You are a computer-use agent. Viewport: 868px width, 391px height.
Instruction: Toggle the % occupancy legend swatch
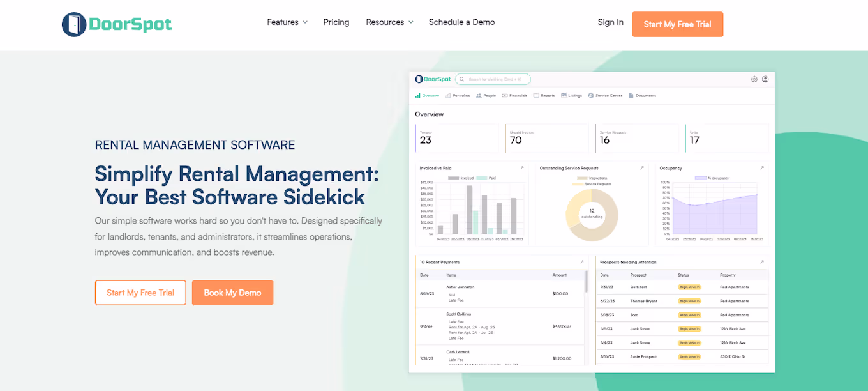pyautogui.click(x=700, y=178)
